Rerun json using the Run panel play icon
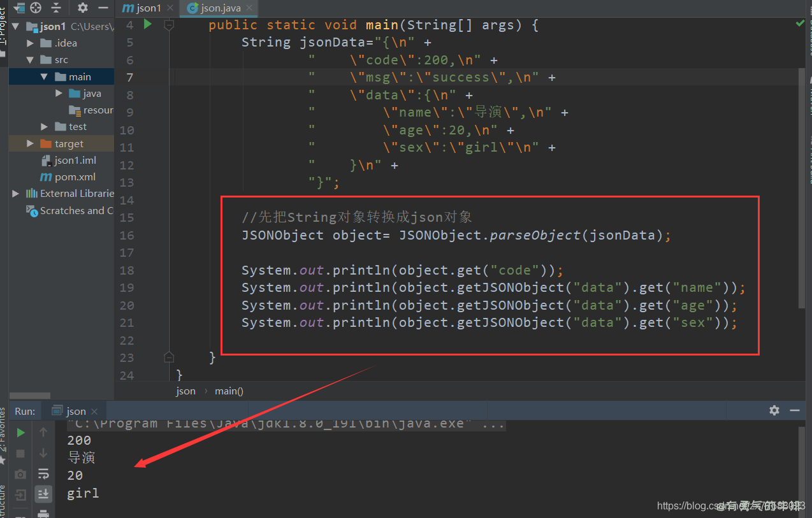Image resolution: width=812 pixels, height=518 pixels. 21,433
